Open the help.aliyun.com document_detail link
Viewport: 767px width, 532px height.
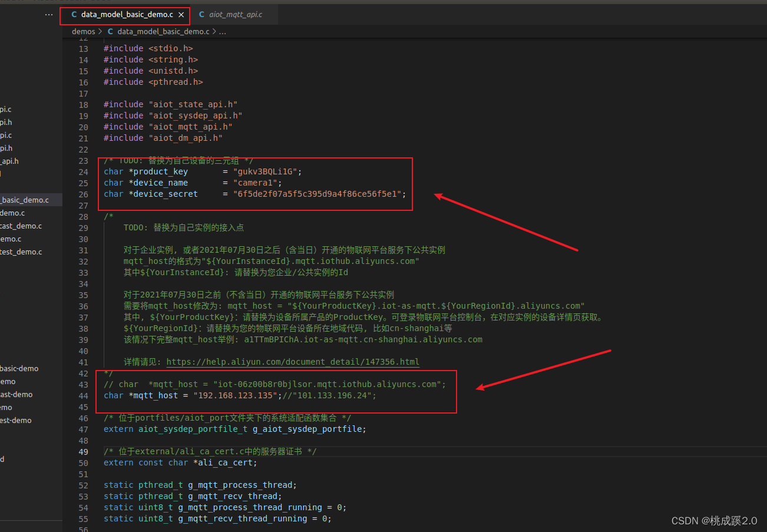[293, 362]
